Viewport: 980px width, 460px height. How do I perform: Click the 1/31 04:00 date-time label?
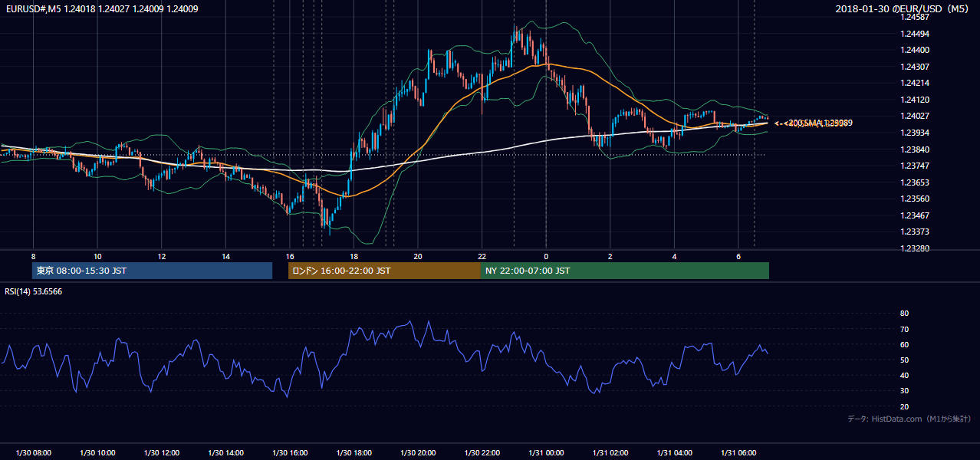[674, 453]
